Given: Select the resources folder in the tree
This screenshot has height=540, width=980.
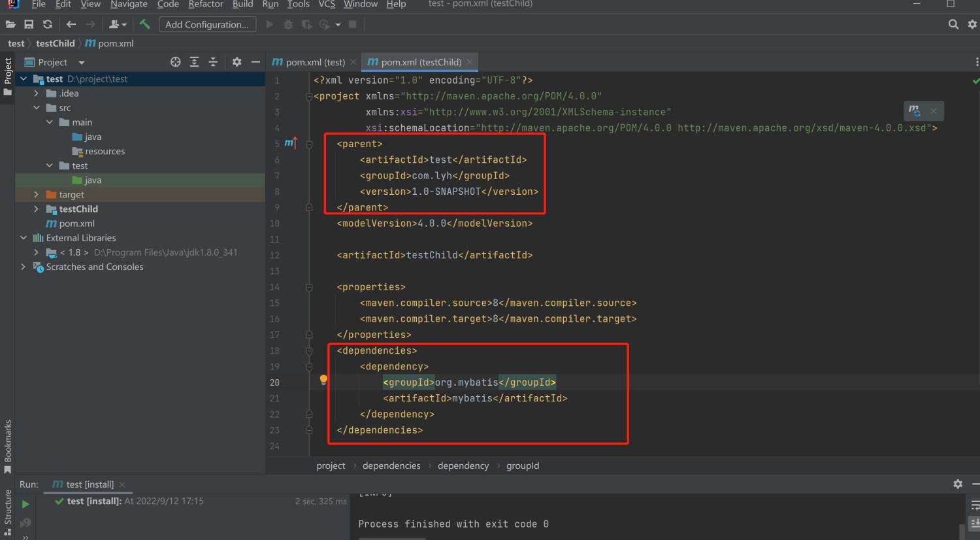Looking at the screenshot, I should coord(105,151).
